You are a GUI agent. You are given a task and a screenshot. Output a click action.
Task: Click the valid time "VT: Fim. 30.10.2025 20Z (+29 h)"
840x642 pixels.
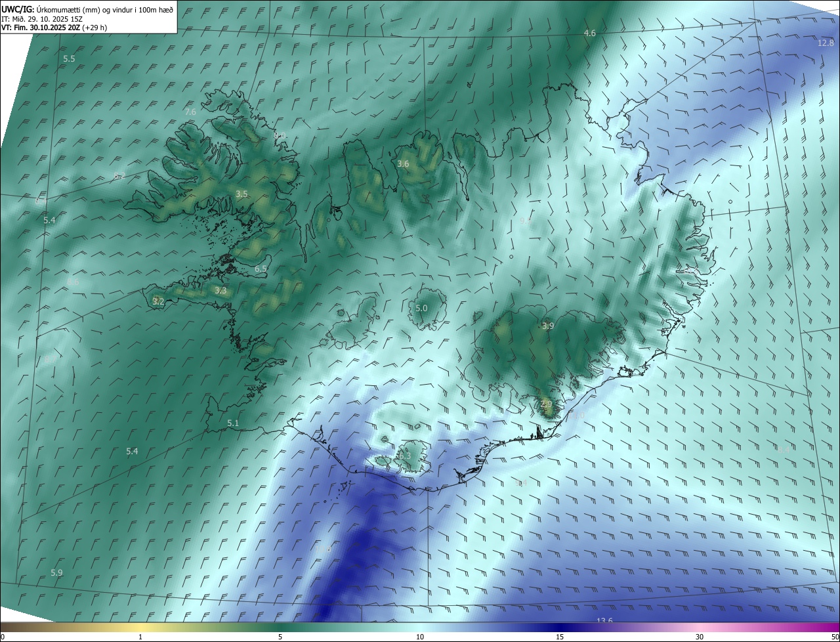[x=54, y=28]
